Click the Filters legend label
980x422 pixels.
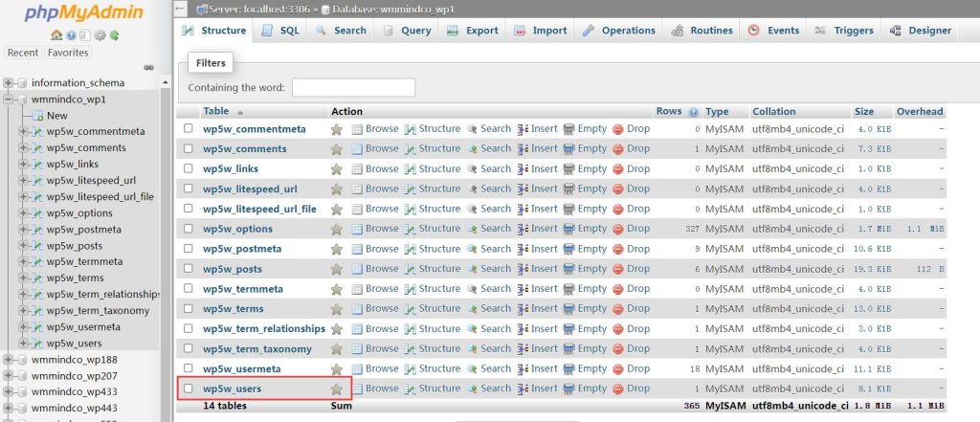[x=211, y=63]
